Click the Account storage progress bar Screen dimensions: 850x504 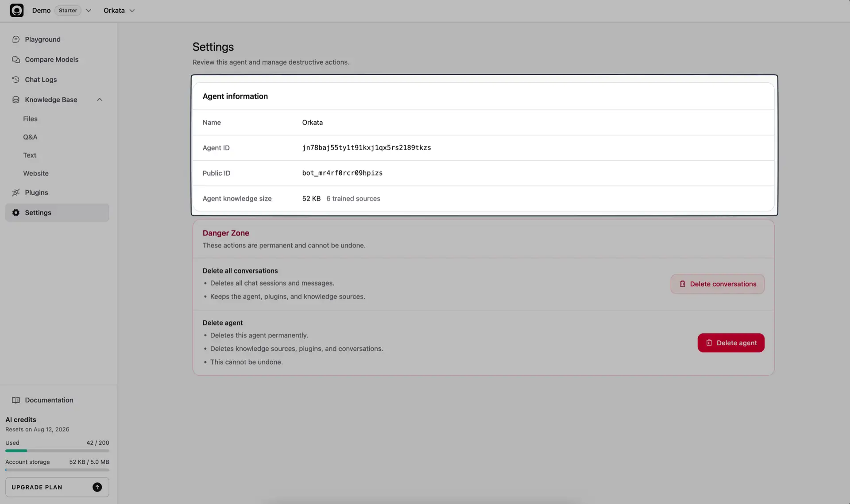coord(57,470)
